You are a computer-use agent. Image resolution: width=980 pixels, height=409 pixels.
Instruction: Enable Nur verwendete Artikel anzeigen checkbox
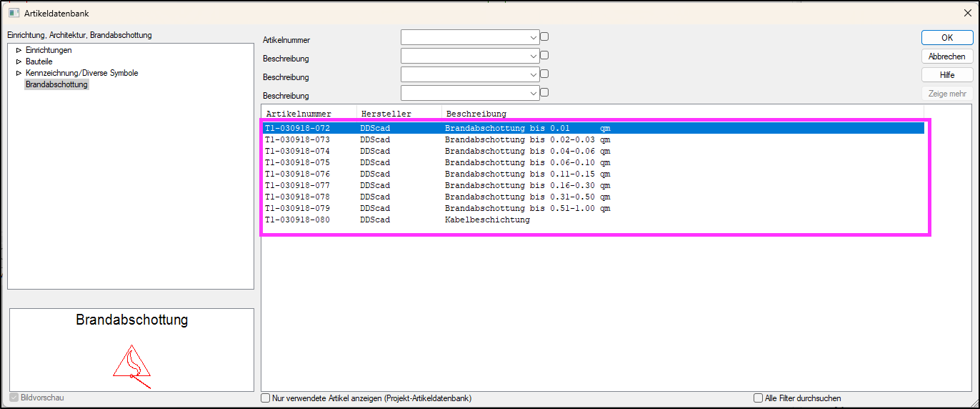(265, 398)
